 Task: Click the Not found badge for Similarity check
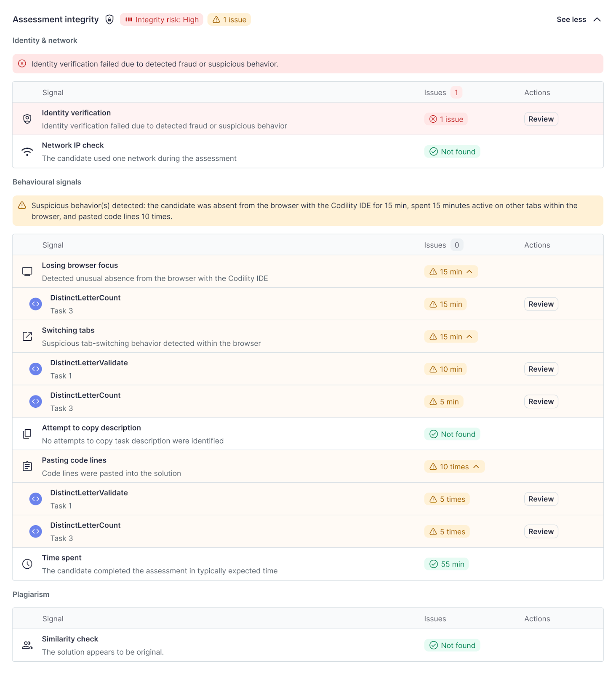click(x=452, y=645)
